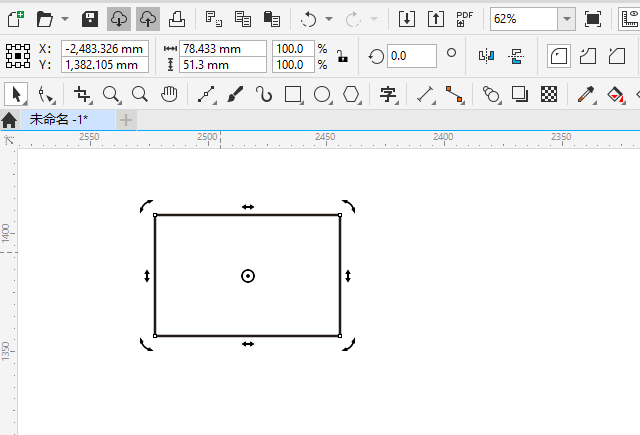Mirror the object vertically
Viewport: 640px width, 435px height.
[516, 56]
